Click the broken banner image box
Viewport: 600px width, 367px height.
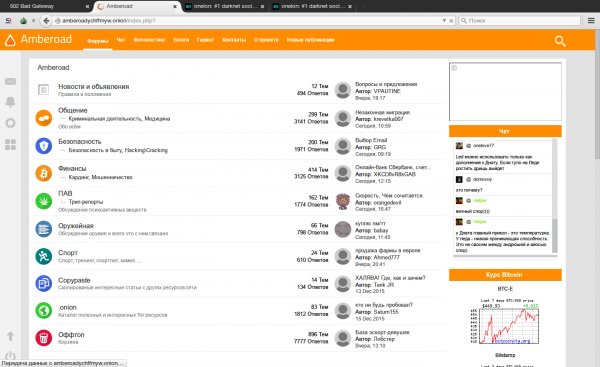coord(505,91)
